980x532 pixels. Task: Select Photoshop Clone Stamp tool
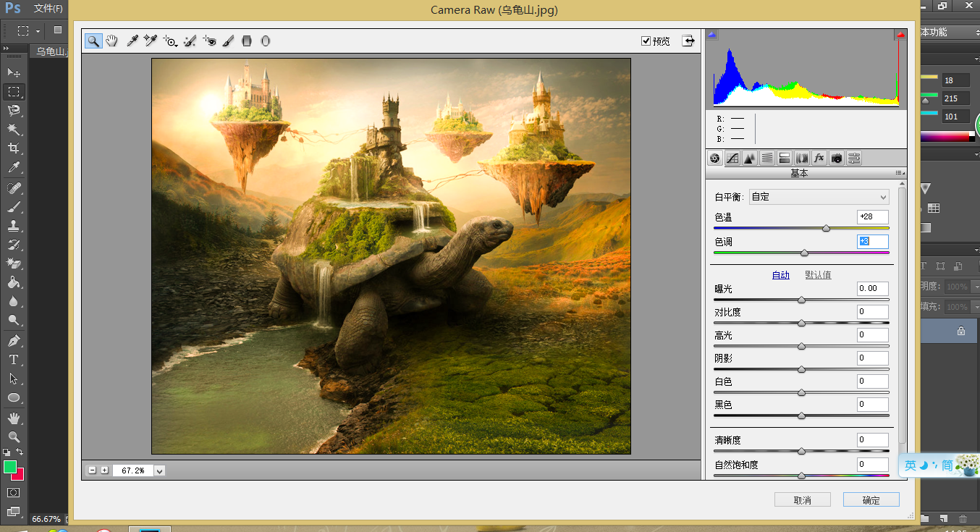[14, 226]
